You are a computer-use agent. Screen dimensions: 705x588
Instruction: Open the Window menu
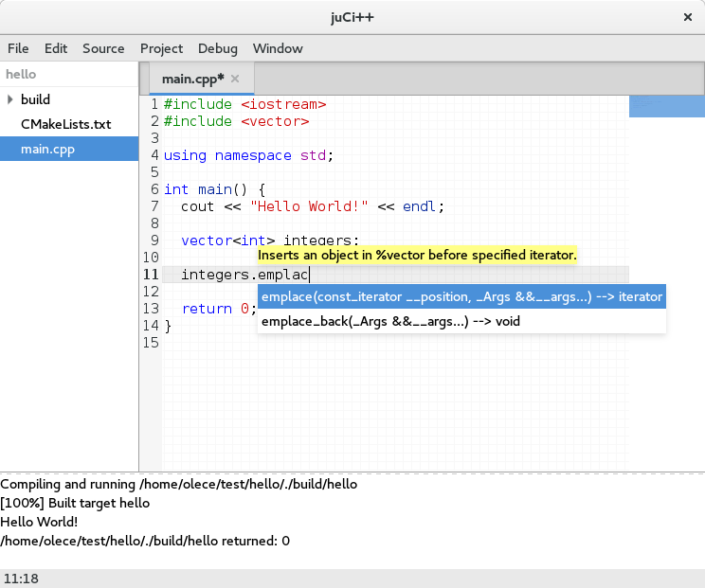(x=278, y=48)
